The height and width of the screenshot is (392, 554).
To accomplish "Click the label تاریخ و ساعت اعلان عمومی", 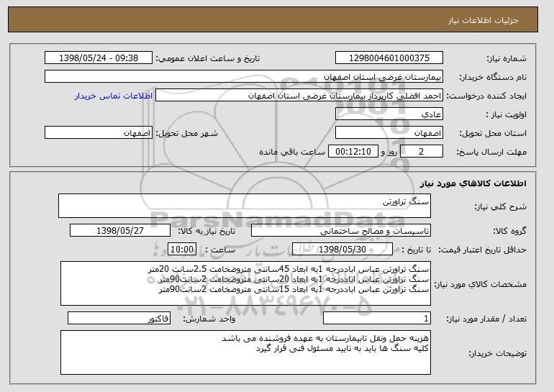I will tap(208, 58).
